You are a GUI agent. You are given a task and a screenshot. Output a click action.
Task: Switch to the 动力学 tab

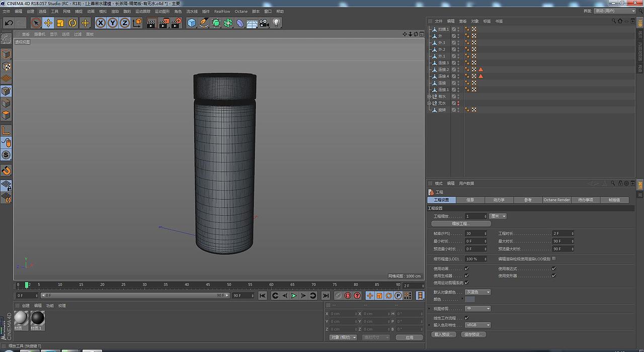tap(499, 200)
